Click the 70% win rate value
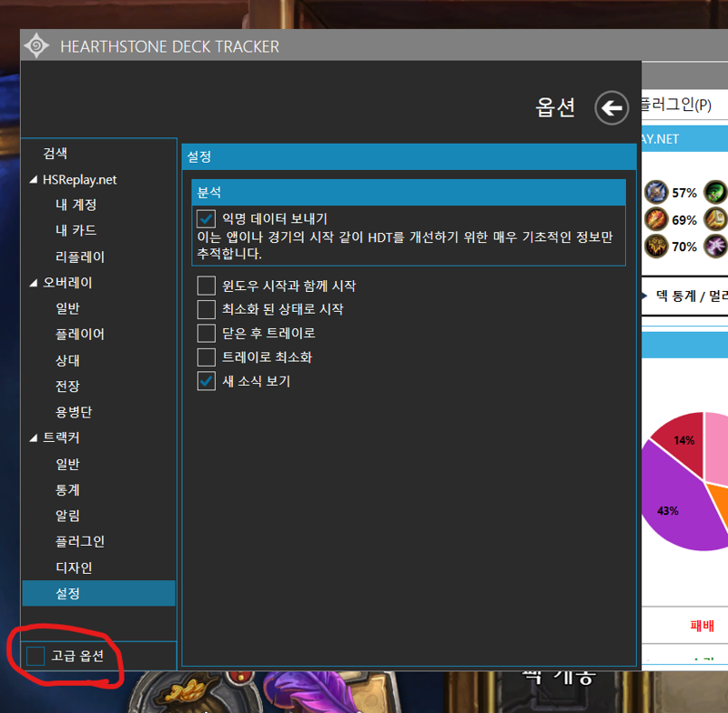728x713 pixels. [x=684, y=246]
